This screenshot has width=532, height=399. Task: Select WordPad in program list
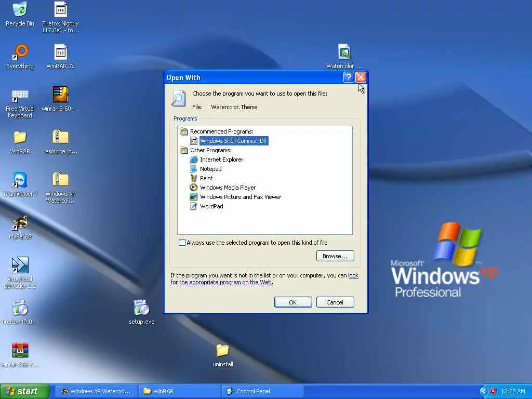point(211,206)
